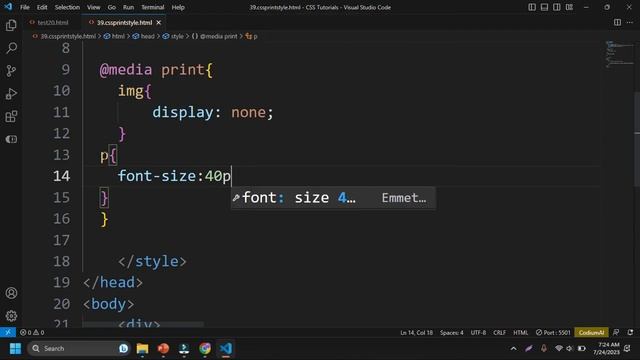Click Live Server Port : 5501

(553, 333)
